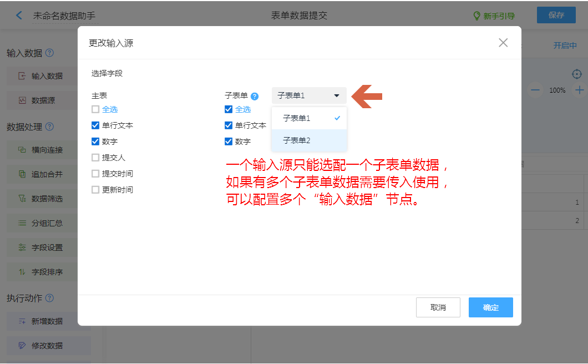
Task: Open the 新手引导 beginner guide
Action: pos(494,16)
